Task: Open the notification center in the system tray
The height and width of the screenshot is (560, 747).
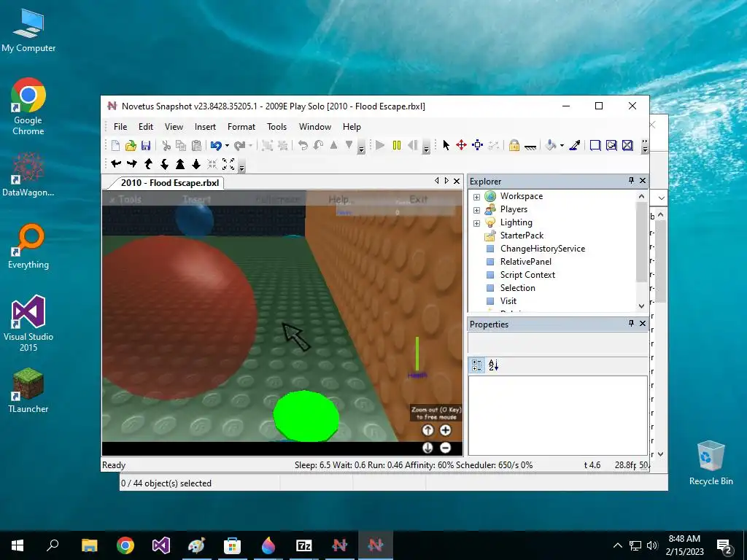Action: point(724,545)
